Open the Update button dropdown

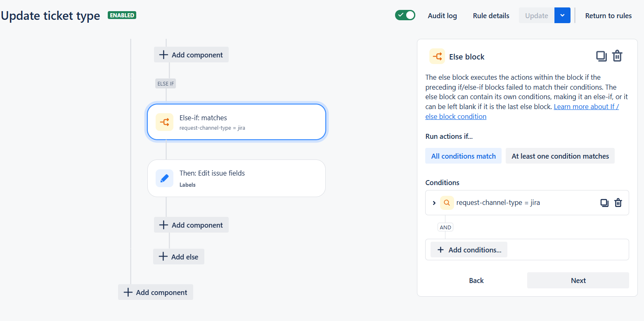coord(562,15)
